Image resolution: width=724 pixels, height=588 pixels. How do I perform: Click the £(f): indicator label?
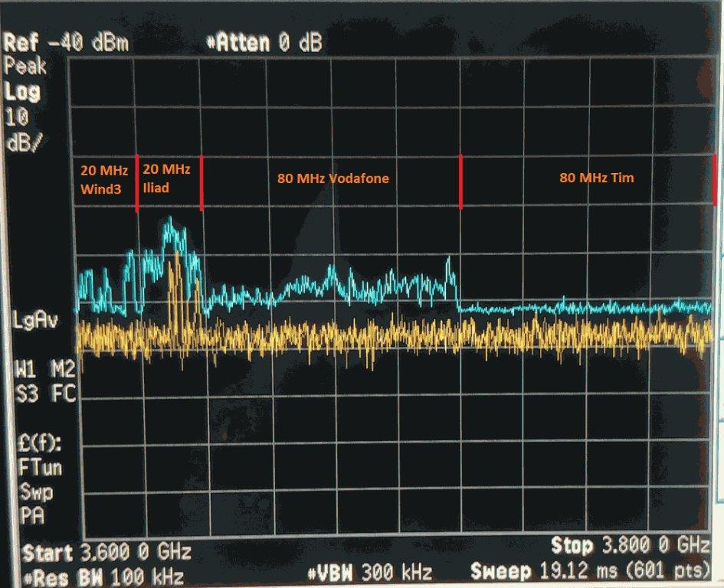click(x=39, y=443)
